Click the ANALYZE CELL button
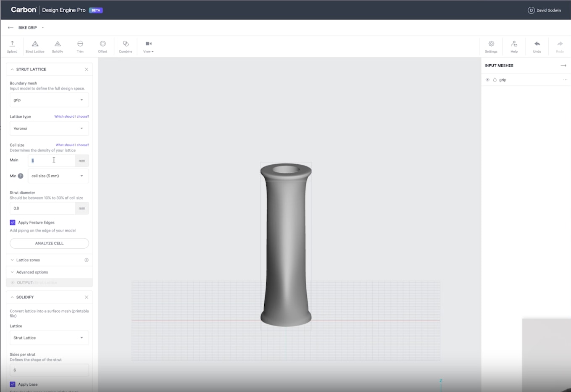571x392 pixels. pos(49,243)
